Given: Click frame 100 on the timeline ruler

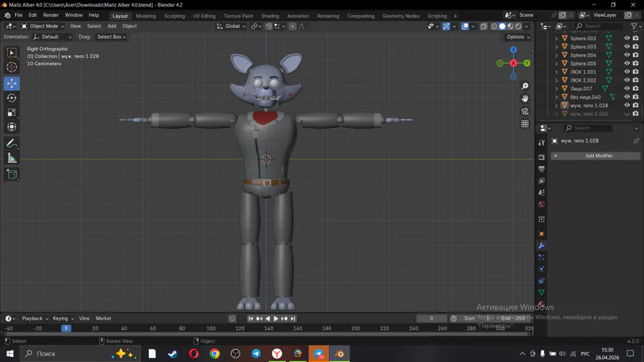Looking at the screenshot, I should [210, 328].
